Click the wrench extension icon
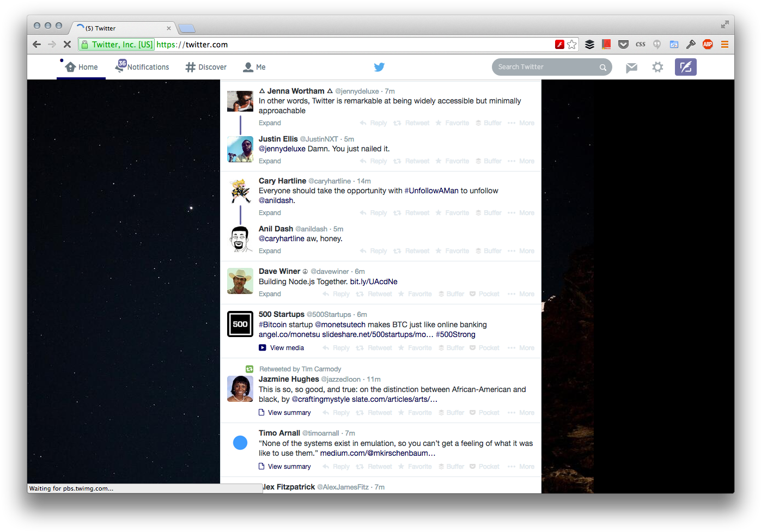 pyautogui.click(x=691, y=45)
